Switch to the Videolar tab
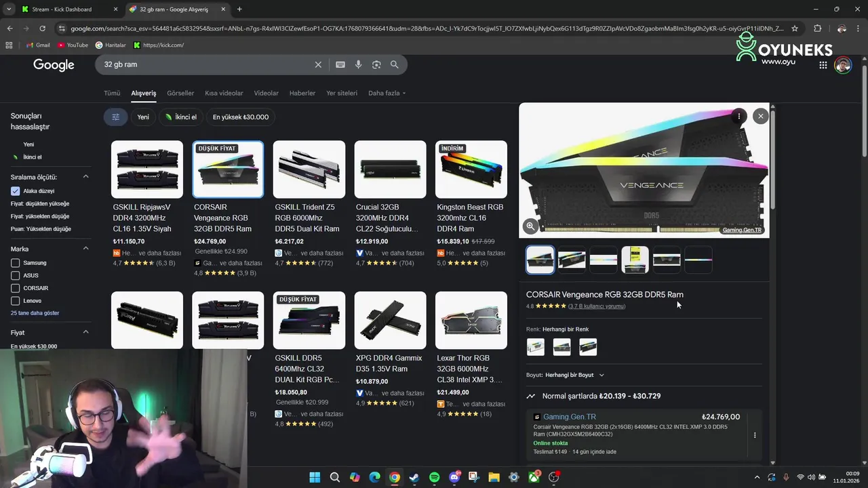The image size is (868, 488). point(267,93)
